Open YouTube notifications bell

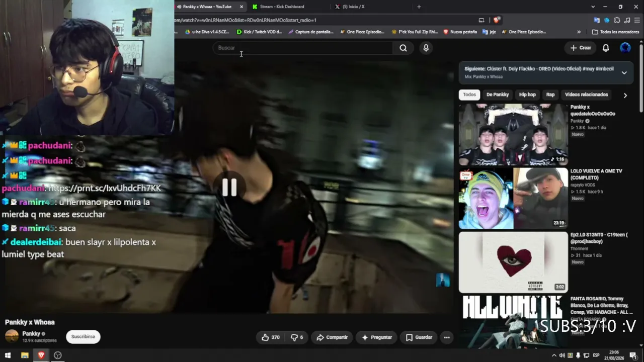point(606,48)
